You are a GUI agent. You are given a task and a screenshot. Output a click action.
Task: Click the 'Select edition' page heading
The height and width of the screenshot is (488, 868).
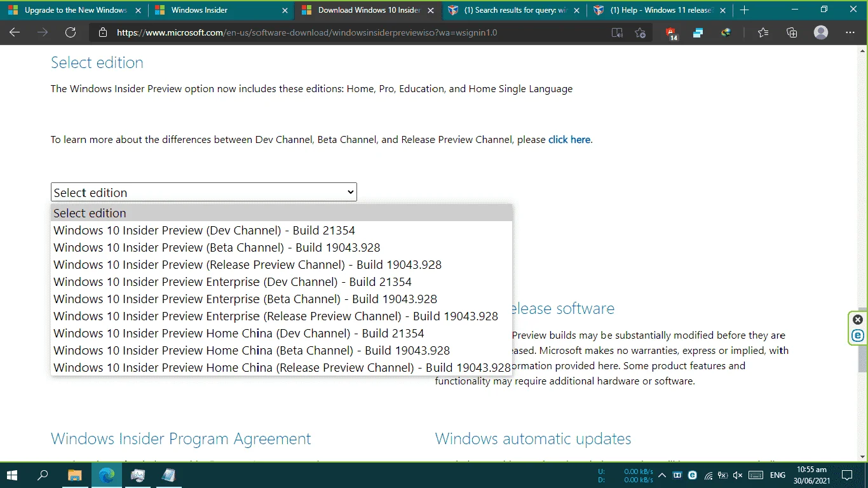(97, 63)
